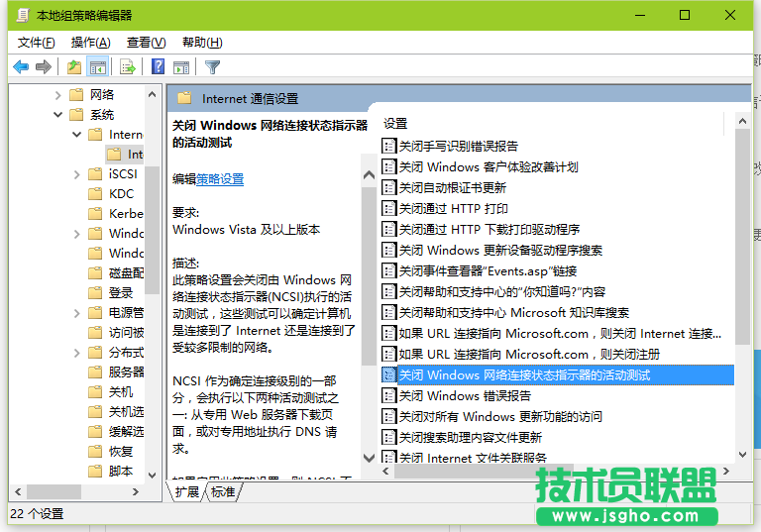Select 关闭通过 HTTP 下载打印驱动程序 policy
The height and width of the screenshot is (532, 761).
(489, 229)
